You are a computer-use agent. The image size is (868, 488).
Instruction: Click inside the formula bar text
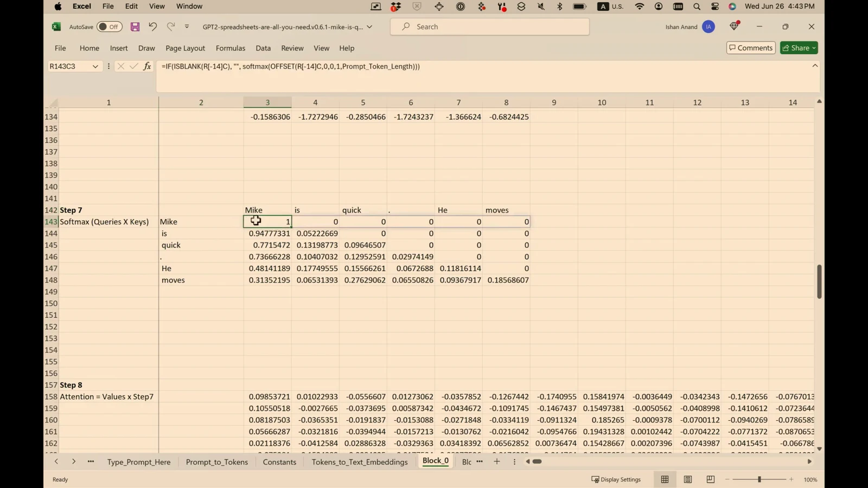tap(291, 67)
